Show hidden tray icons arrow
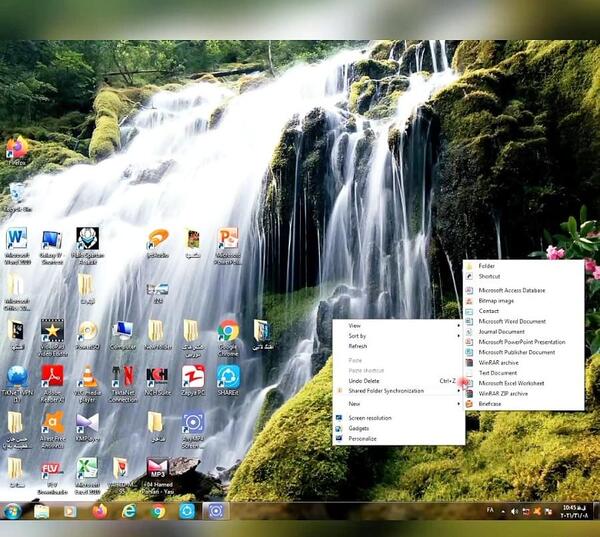The height and width of the screenshot is (537, 600). click(503, 511)
